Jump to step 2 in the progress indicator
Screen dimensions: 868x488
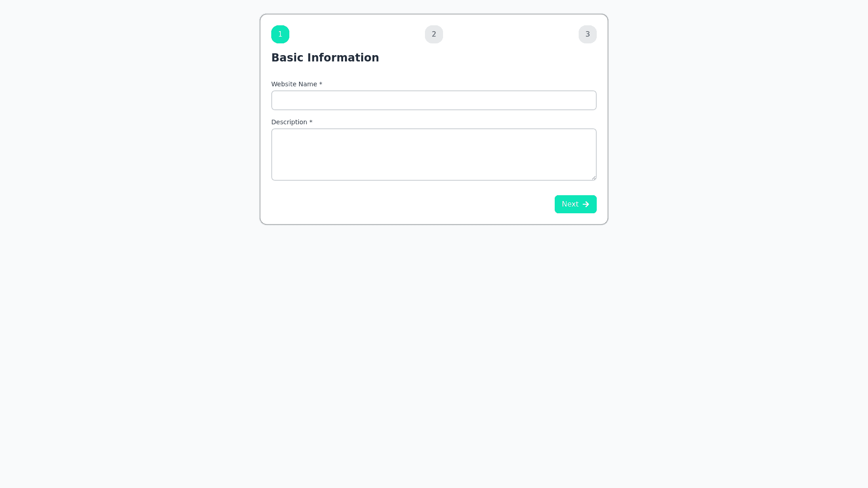click(434, 34)
